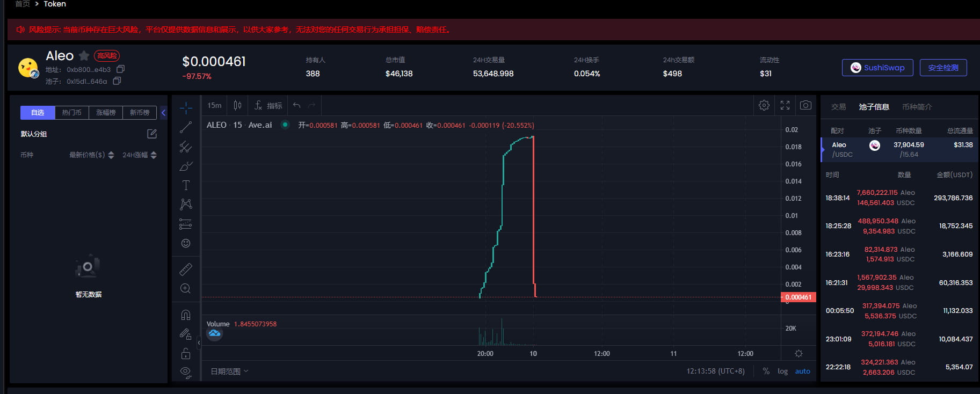This screenshot has width=980, height=394.
Task: Redo the chart action
Action: pos(312,105)
